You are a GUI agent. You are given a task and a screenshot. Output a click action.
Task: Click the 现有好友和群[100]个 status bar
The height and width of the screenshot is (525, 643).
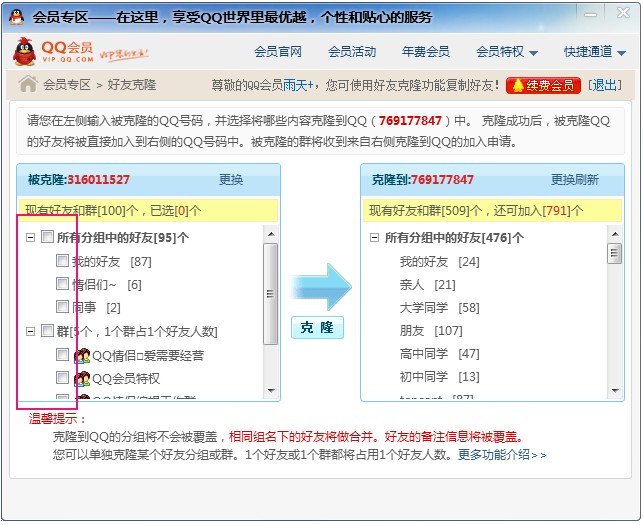click(148, 211)
